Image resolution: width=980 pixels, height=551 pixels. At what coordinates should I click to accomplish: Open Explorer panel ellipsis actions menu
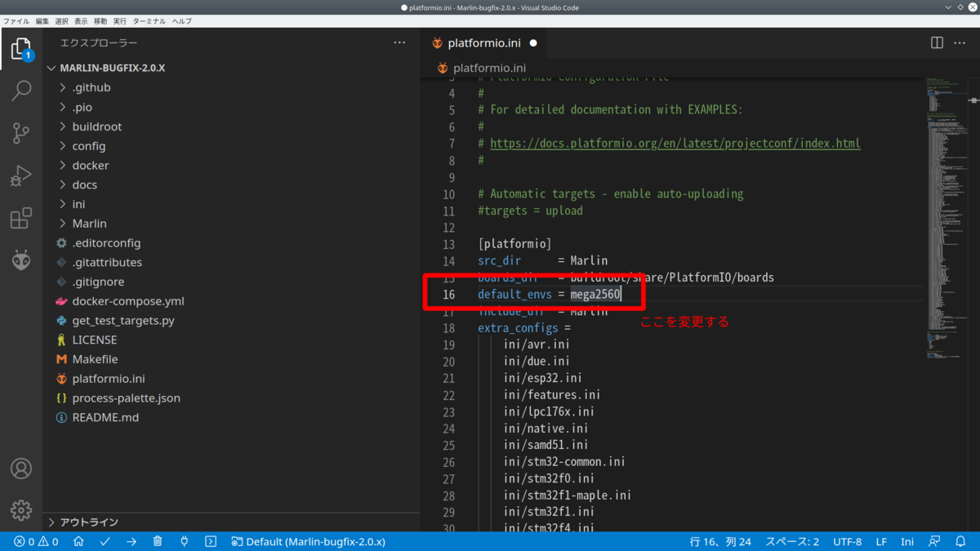tap(399, 42)
